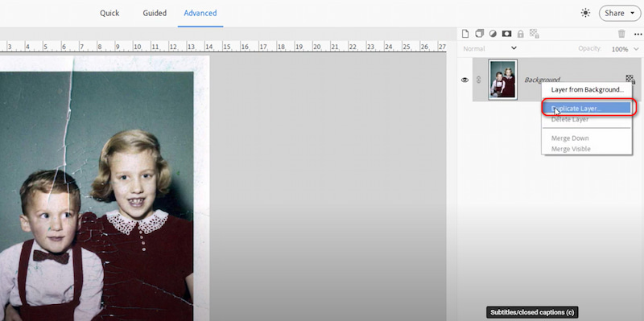Screen dimensions: 644x321
Task: Click the lock all pixels padlock icon
Action: click(521, 34)
